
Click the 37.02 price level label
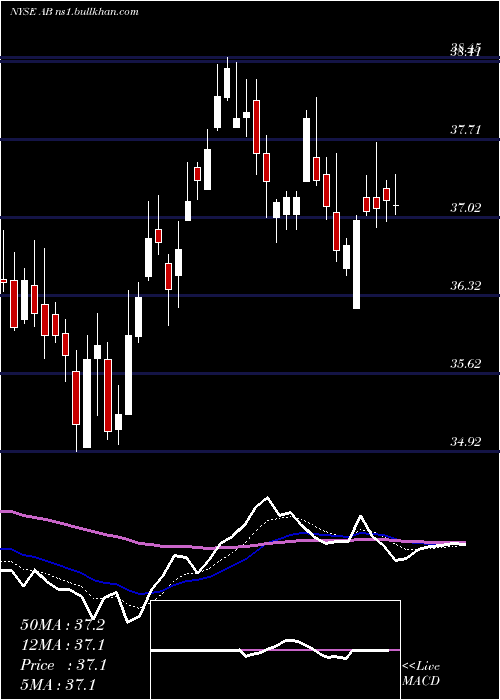pos(466,208)
